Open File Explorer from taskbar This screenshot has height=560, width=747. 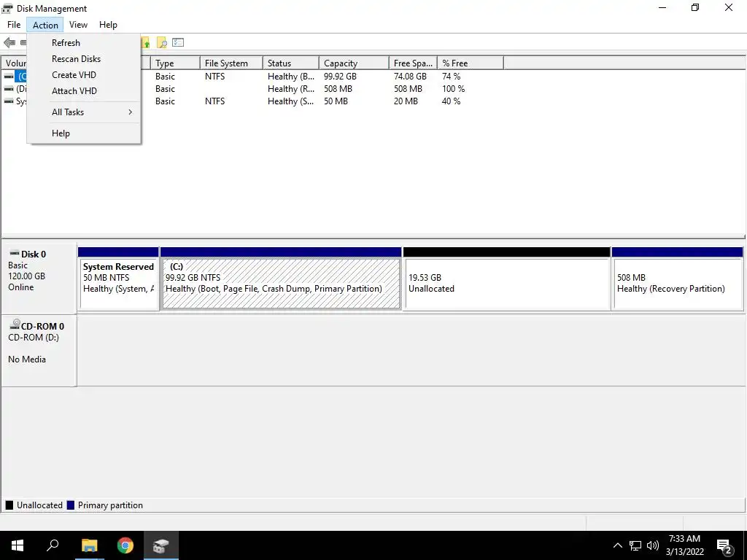coord(89,545)
